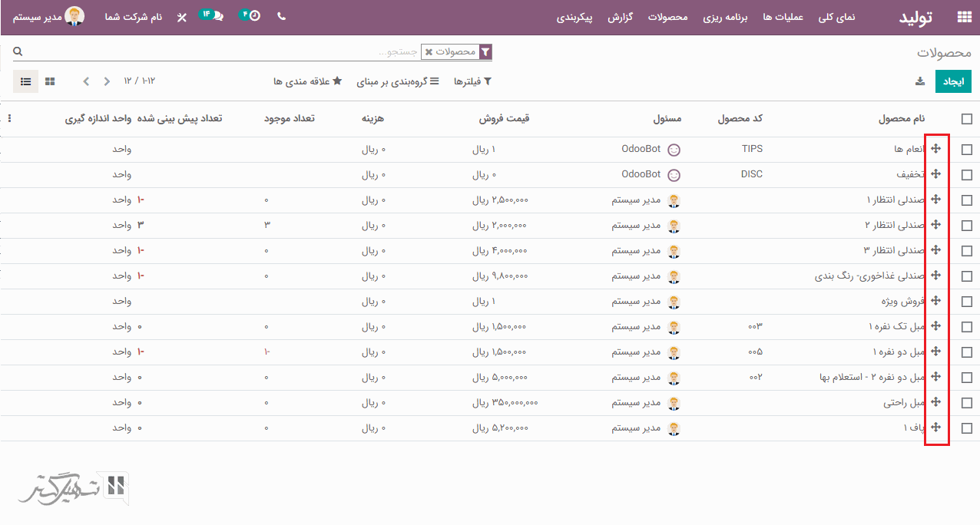Check the فروش ویژه row checkbox
Screen dimensions: 980x525
pyautogui.click(x=967, y=302)
